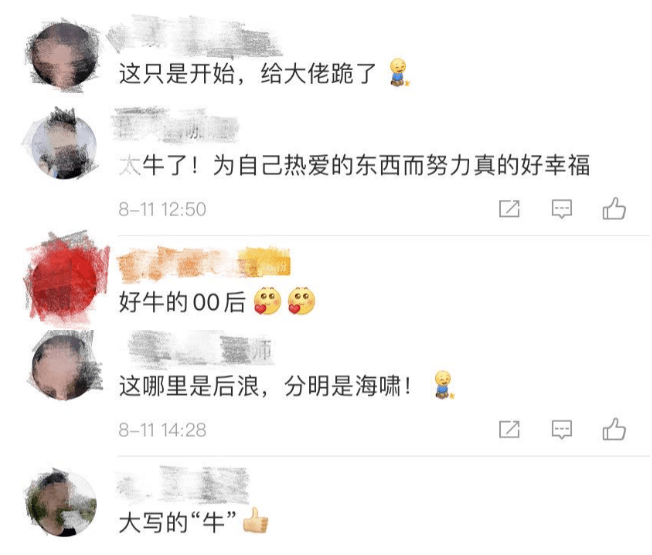Click the 8-11 14:28 timestamp

pos(163,430)
